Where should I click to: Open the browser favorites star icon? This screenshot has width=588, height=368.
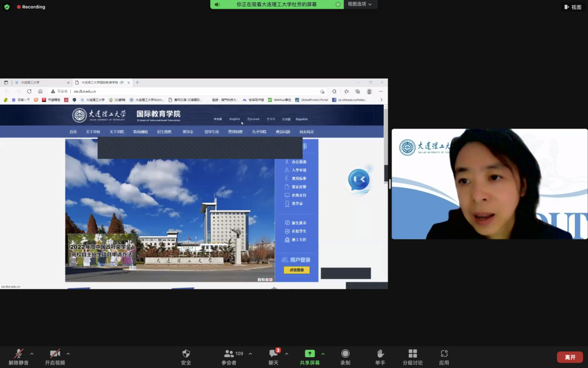346,91
